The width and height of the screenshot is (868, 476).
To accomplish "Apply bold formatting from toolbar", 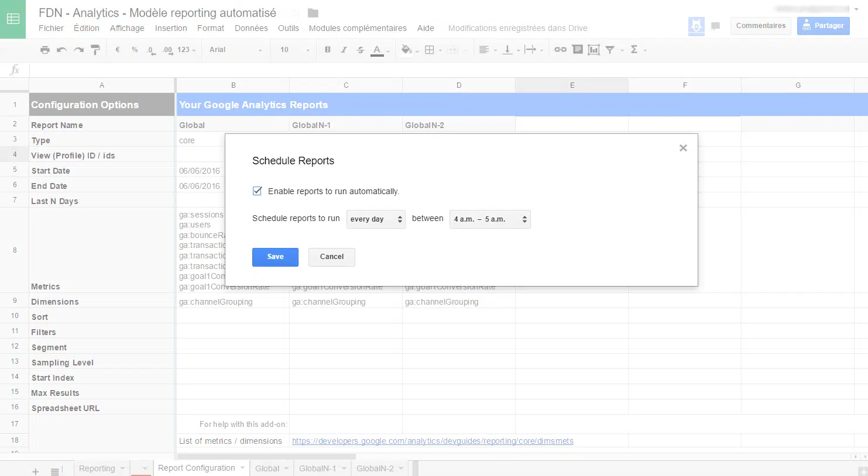I will 328,50.
